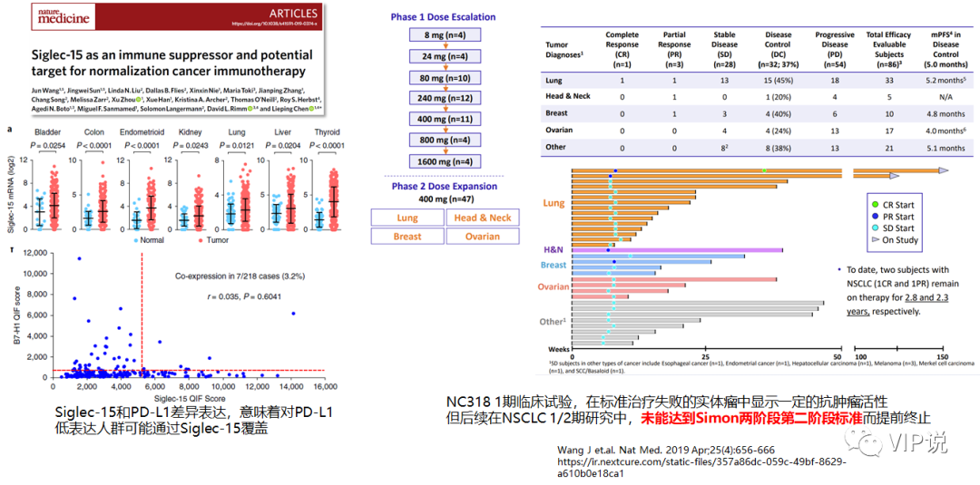
Task: Click the cyan SD Start legend marker
Action: tap(876, 228)
